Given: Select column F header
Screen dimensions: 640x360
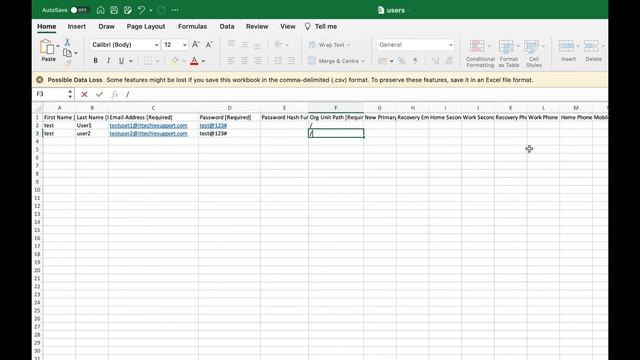Looking at the screenshot, I should pos(336,108).
